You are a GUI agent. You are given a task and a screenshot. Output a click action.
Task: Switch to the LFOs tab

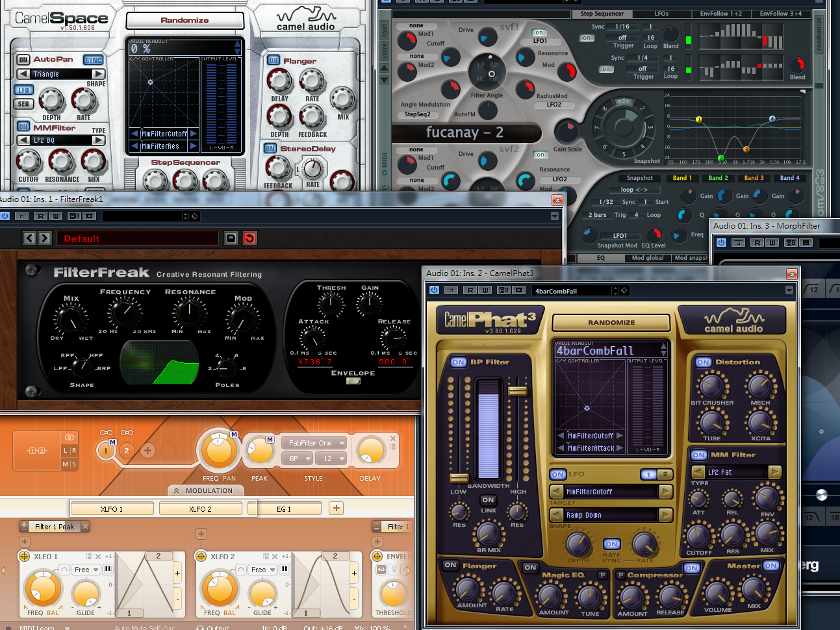[x=661, y=13]
